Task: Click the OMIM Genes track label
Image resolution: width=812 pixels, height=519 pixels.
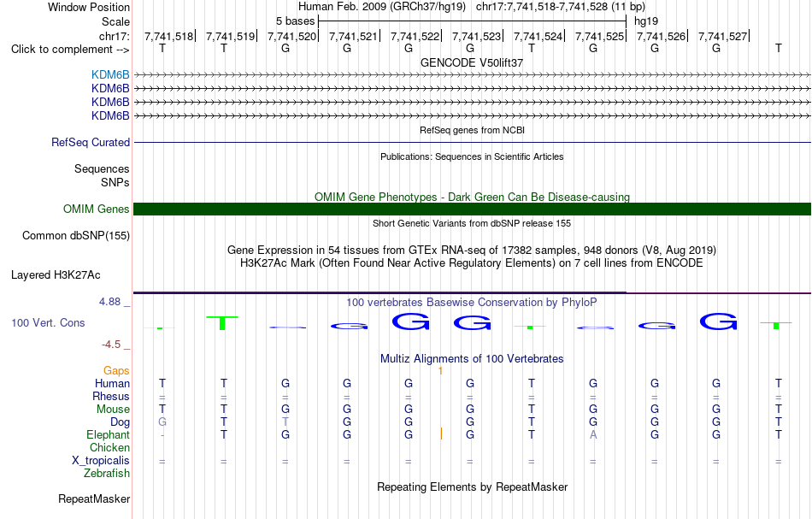Action: [x=97, y=209]
